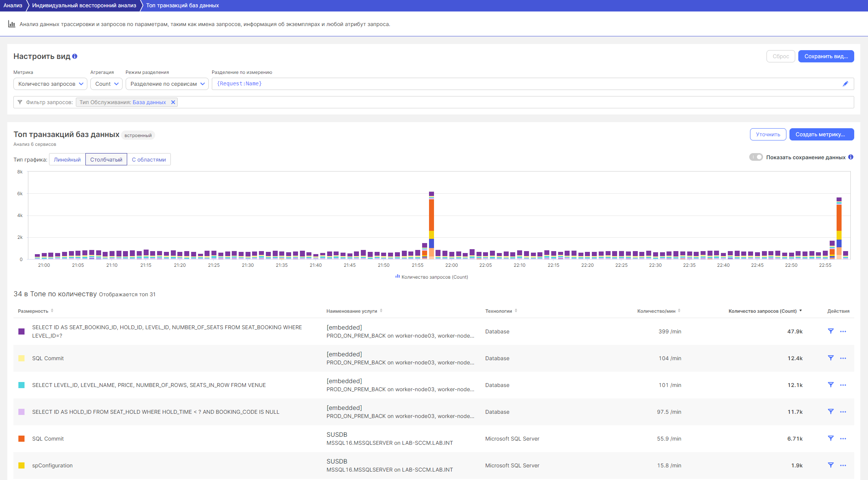Open the Количество запросов metric dropdown
Image resolution: width=868 pixels, height=480 pixels.
(x=50, y=84)
